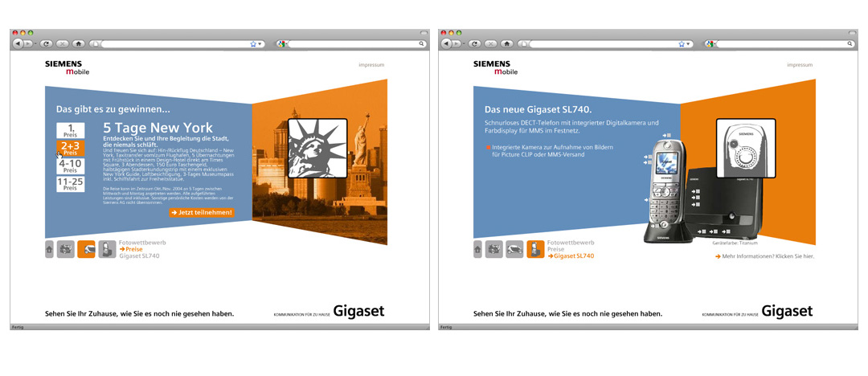The width and height of the screenshot is (868, 376).
Task: Click the Gigaset logo in the left window
Action: pyautogui.click(x=358, y=311)
